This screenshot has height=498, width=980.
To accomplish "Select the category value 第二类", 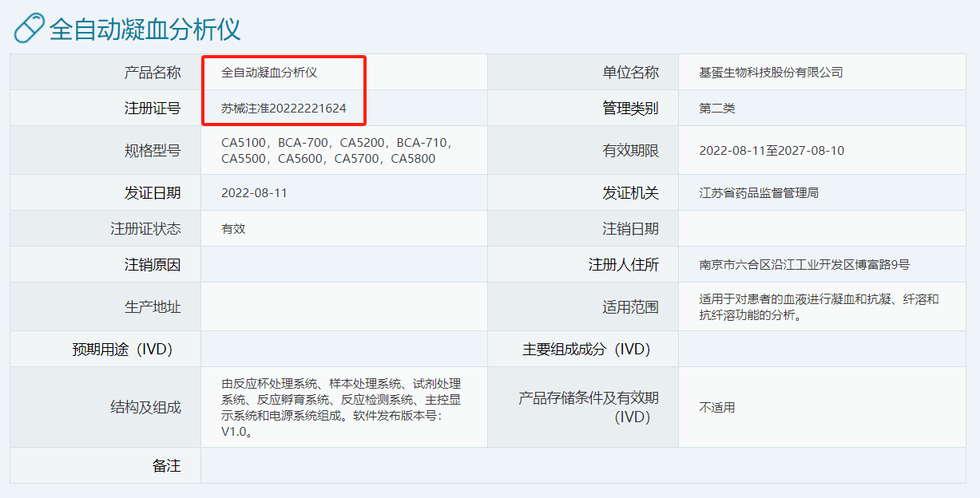I will click(717, 109).
